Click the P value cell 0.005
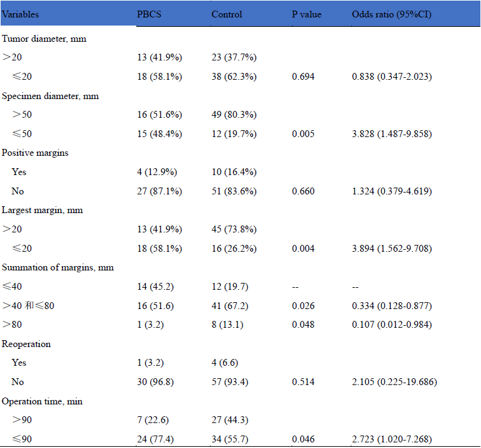Image resolution: width=481 pixels, height=448 pixels. [303, 134]
